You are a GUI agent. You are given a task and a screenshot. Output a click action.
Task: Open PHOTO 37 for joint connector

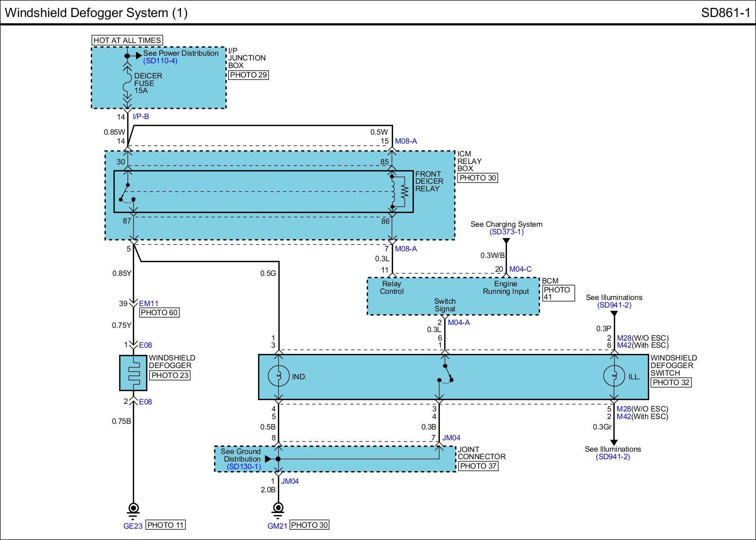tap(478, 466)
